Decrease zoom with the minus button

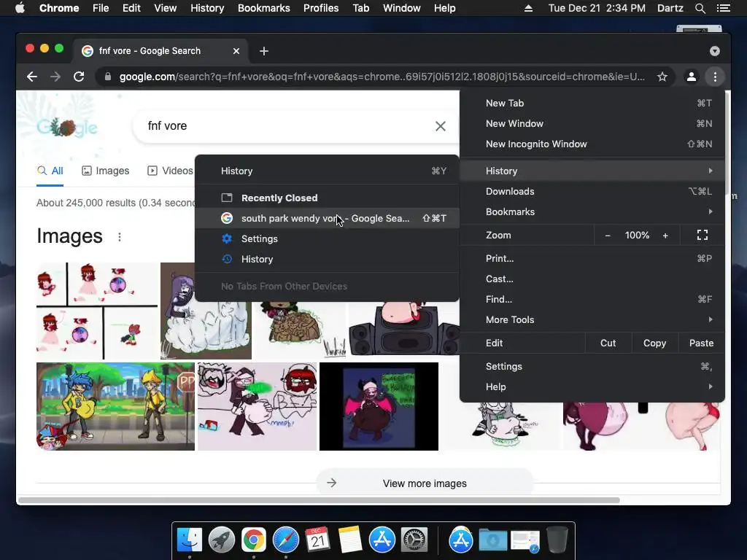(x=608, y=236)
